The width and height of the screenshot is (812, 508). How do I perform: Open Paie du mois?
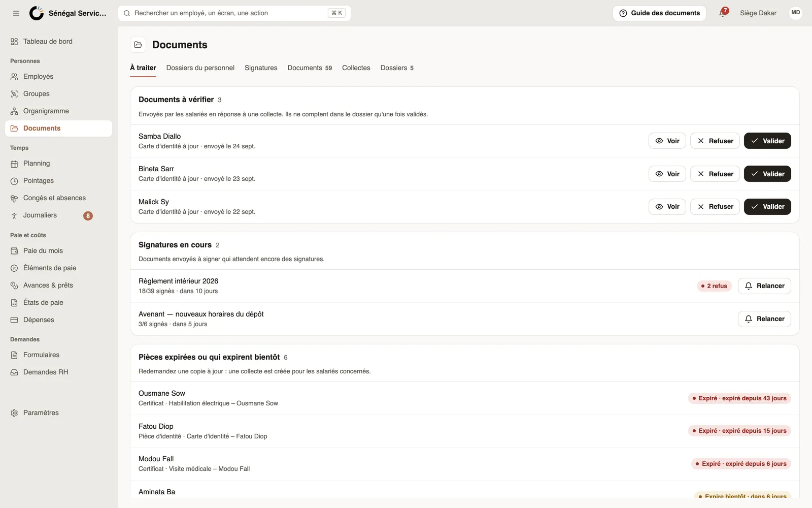pyautogui.click(x=58, y=251)
